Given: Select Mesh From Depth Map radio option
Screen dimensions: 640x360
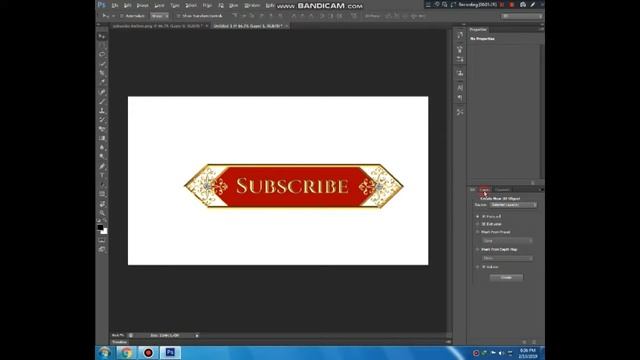Looking at the screenshot, I should (x=478, y=249).
